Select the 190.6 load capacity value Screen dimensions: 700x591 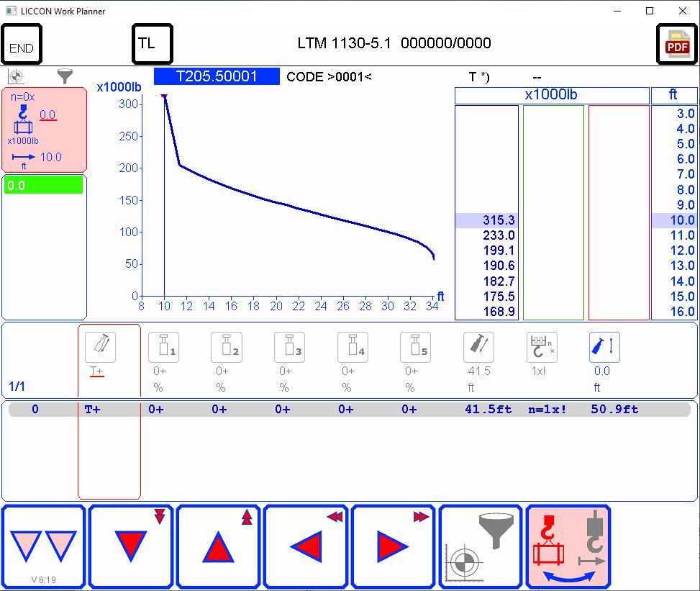(x=499, y=266)
